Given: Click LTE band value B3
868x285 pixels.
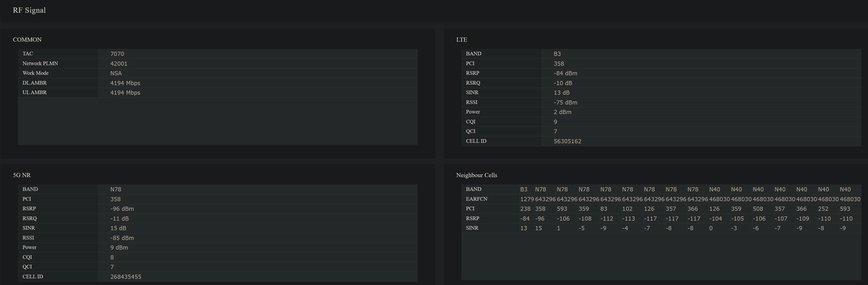Looking at the screenshot, I should [x=557, y=54].
